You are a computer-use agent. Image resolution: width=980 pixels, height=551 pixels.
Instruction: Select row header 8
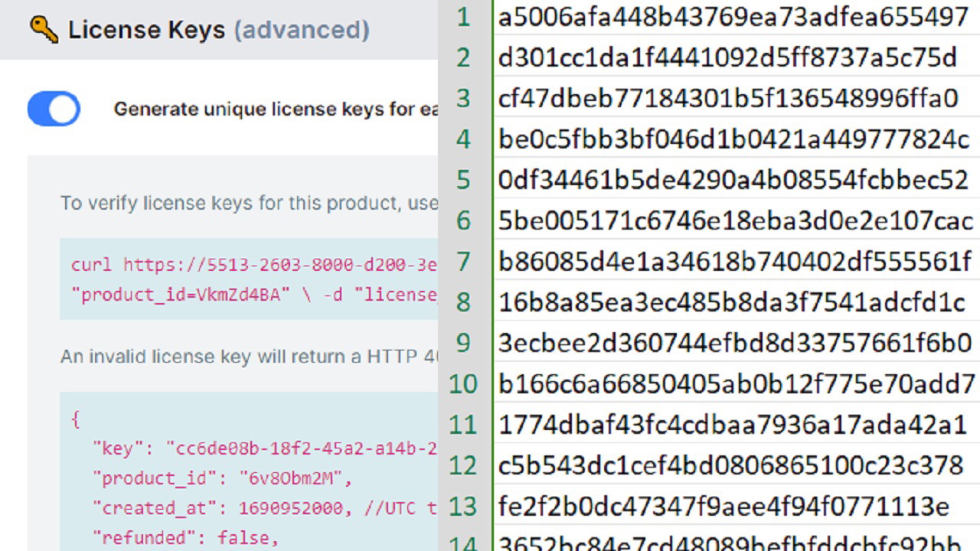click(x=463, y=302)
